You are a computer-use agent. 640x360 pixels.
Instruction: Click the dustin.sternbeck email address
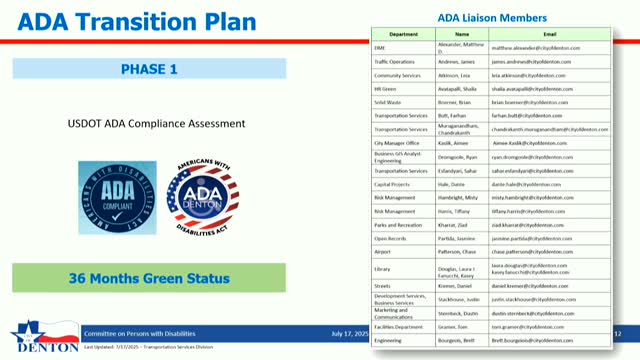(533, 314)
